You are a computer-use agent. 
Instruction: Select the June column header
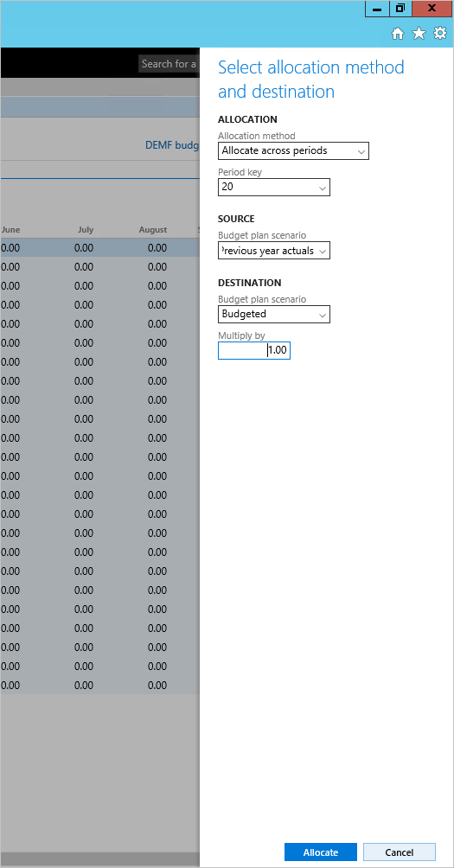[10, 230]
